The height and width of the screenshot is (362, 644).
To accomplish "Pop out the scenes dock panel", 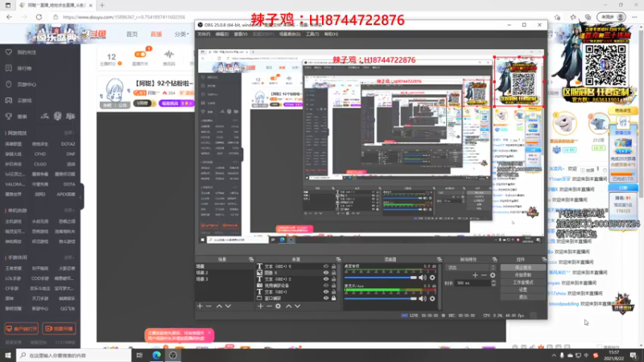I will click(x=251, y=259).
